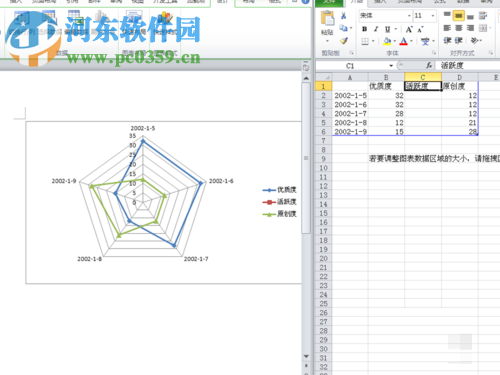This screenshot has height=375, width=500.
Task: Click the Decrease Indent icon
Action: coord(447,41)
